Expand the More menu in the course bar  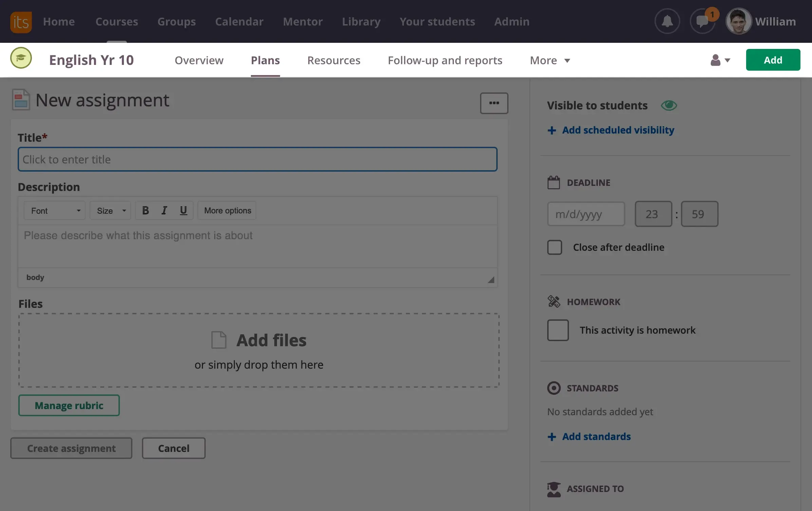[x=550, y=60]
